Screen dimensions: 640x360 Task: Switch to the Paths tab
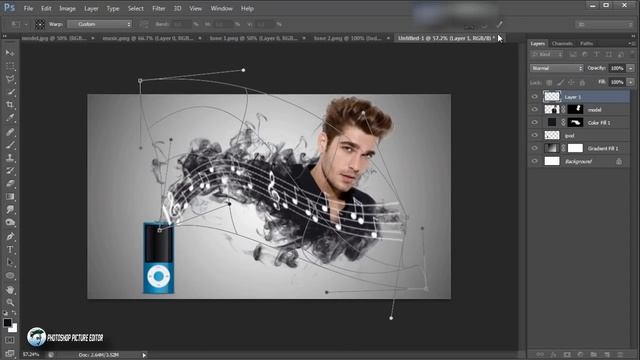click(587, 43)
